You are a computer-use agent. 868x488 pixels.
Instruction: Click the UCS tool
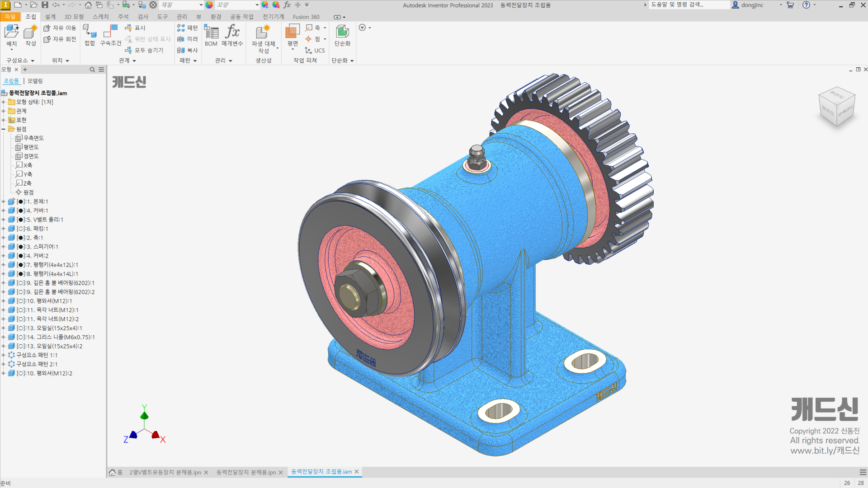(x=315, y=51)
